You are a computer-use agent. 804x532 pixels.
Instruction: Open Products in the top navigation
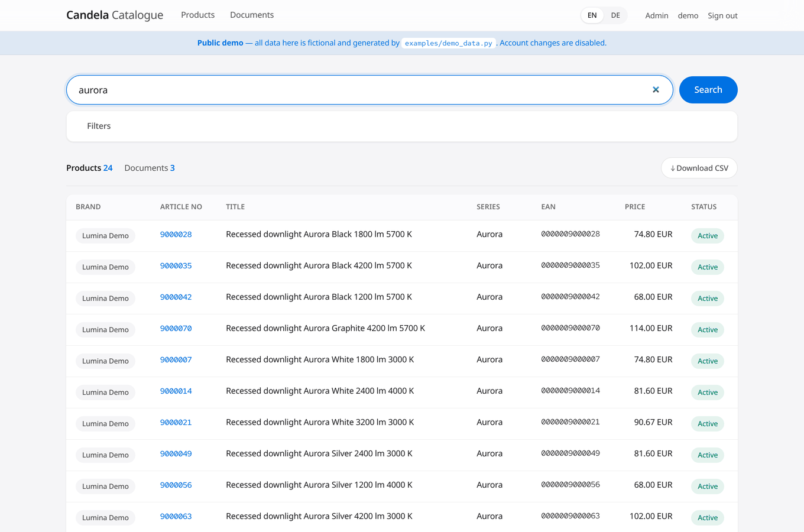pyautogui.click(x=197, y=15)
